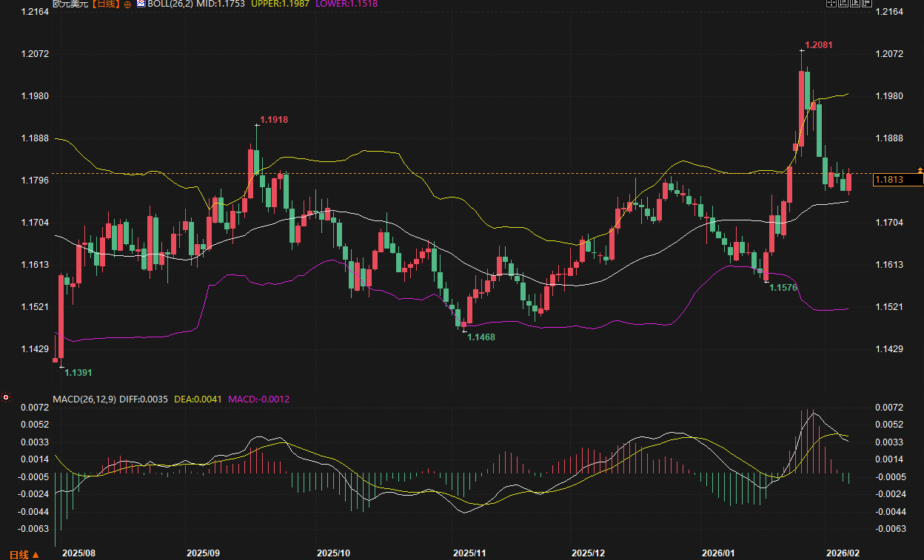The width and height of the screenshot is (924, 560).
Task: Click the orange double-arrow above 1.1813 price tag
Action: tap(919, 171)
